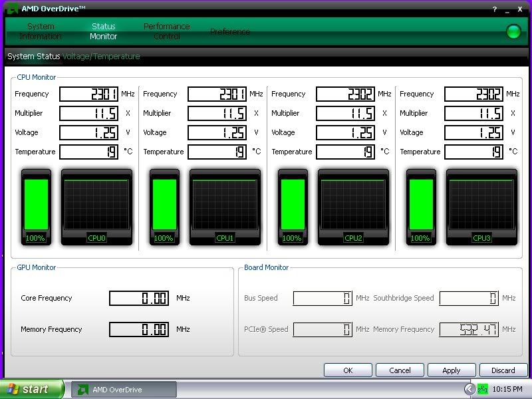Click the CPU0 Multiplier value field
The image size is (532, 399).
pyautogui.click(x=89, y=113)
